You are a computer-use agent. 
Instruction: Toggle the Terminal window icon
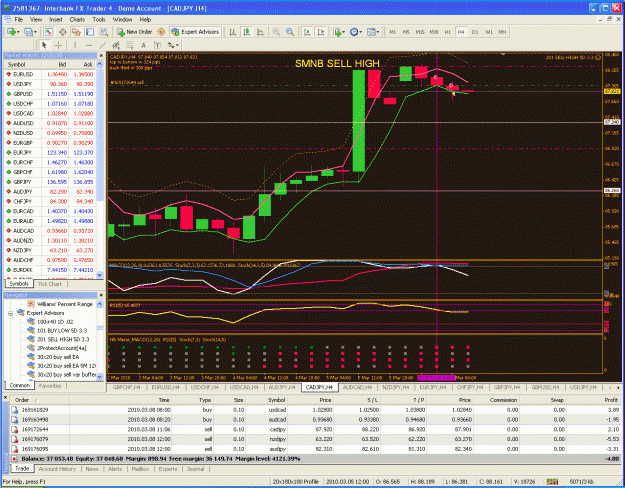coord(90,32)
